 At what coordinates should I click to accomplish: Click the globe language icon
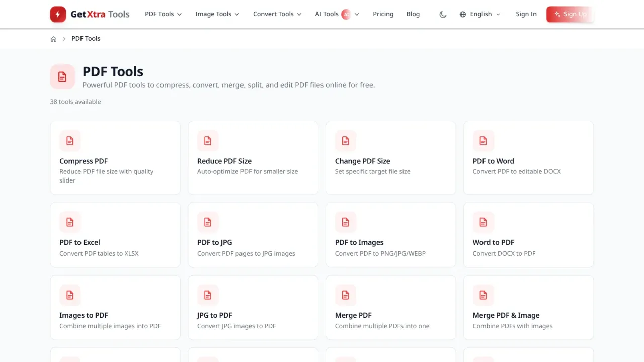[463, 14]
